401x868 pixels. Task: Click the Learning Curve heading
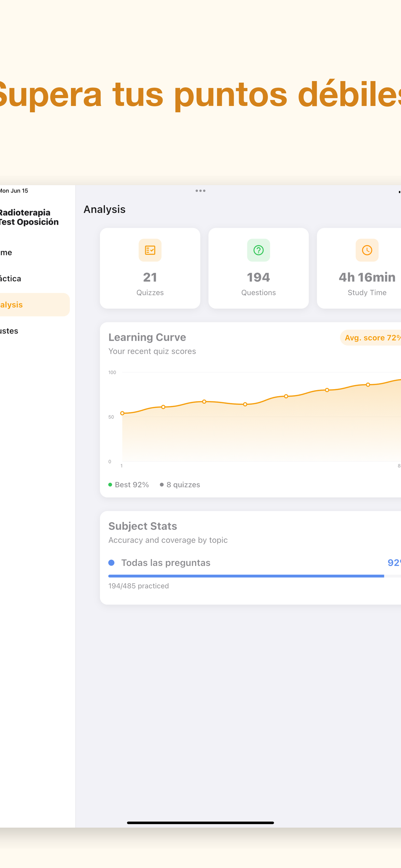[x=147, y=337]
